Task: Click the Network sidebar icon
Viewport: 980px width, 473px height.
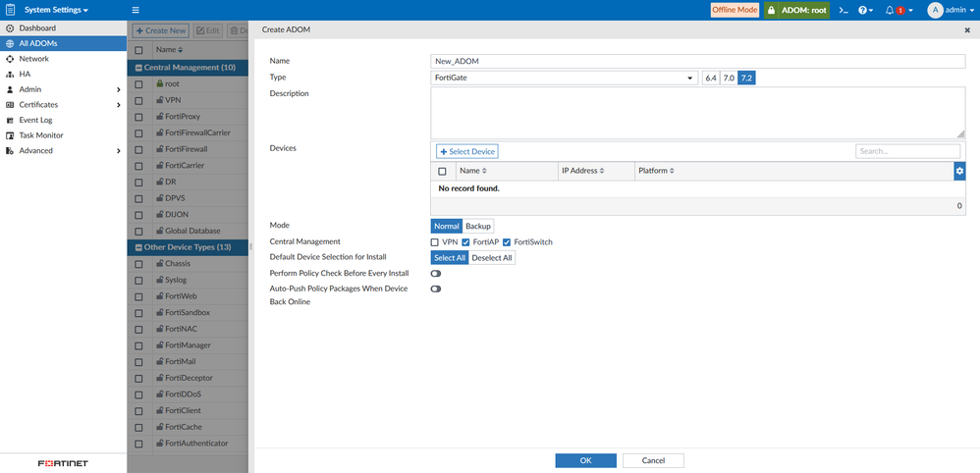Action: (10, 59)
